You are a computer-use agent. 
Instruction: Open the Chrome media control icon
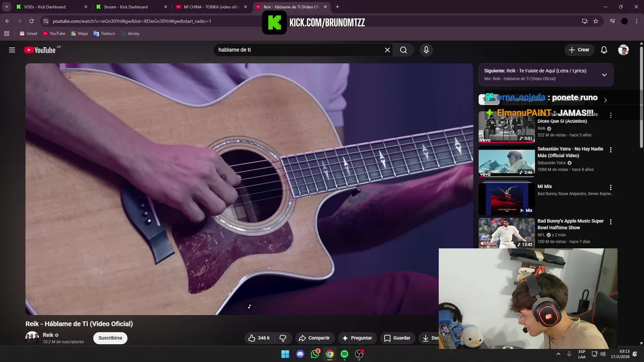(x=612, y=21)
